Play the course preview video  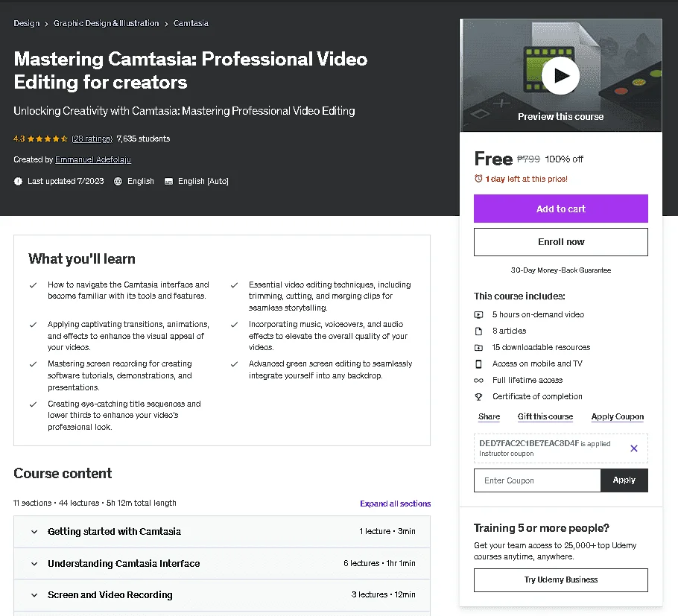(560, 76)
